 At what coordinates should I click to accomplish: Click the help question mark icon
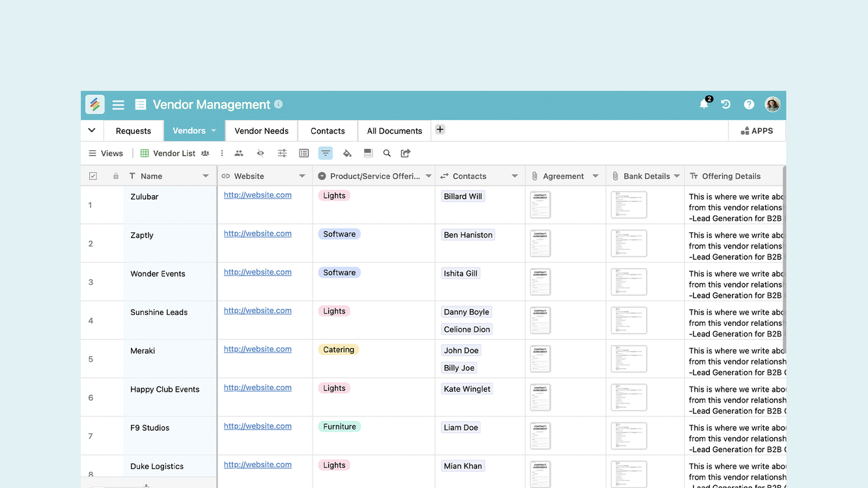pyautogui.click(x=749, y=105)
